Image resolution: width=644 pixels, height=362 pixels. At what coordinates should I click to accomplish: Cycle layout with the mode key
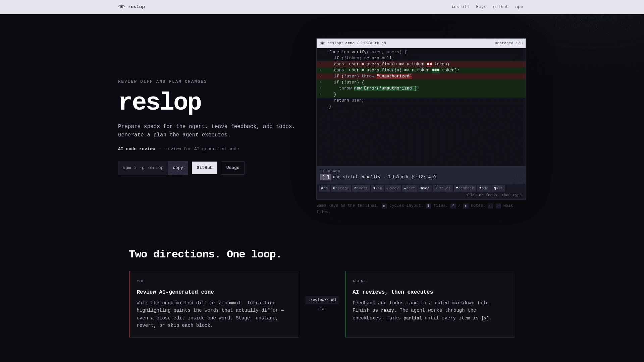click(x=425, y=188)
